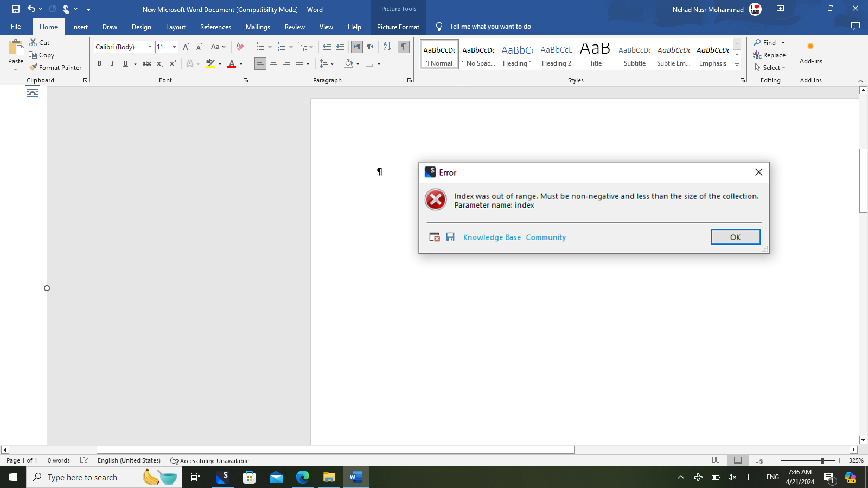Screen dimensions: 868x488
Task: Toggle bold formatting
Action: (99, 63)
